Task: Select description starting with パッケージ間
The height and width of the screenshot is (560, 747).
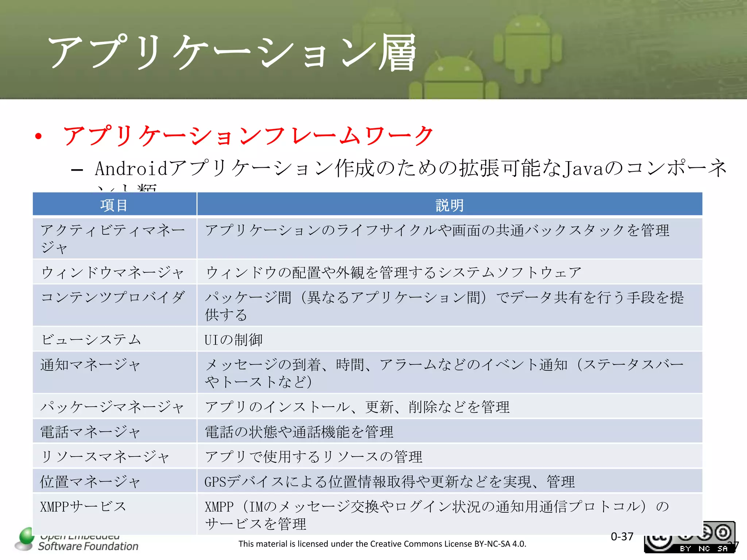Action: (x=450, y=305)
